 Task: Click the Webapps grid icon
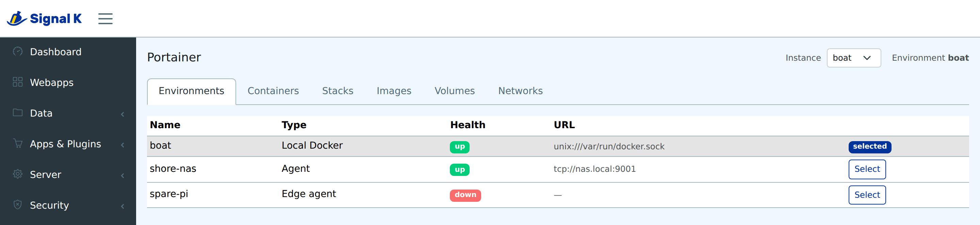coord(17,82)
